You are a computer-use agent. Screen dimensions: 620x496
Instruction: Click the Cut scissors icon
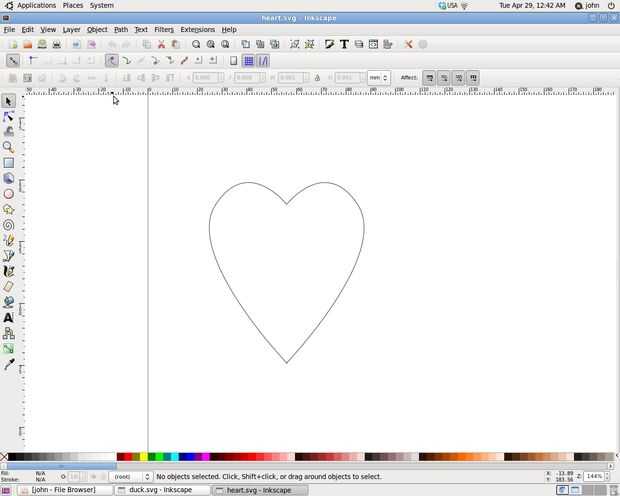tap(161, 44)
